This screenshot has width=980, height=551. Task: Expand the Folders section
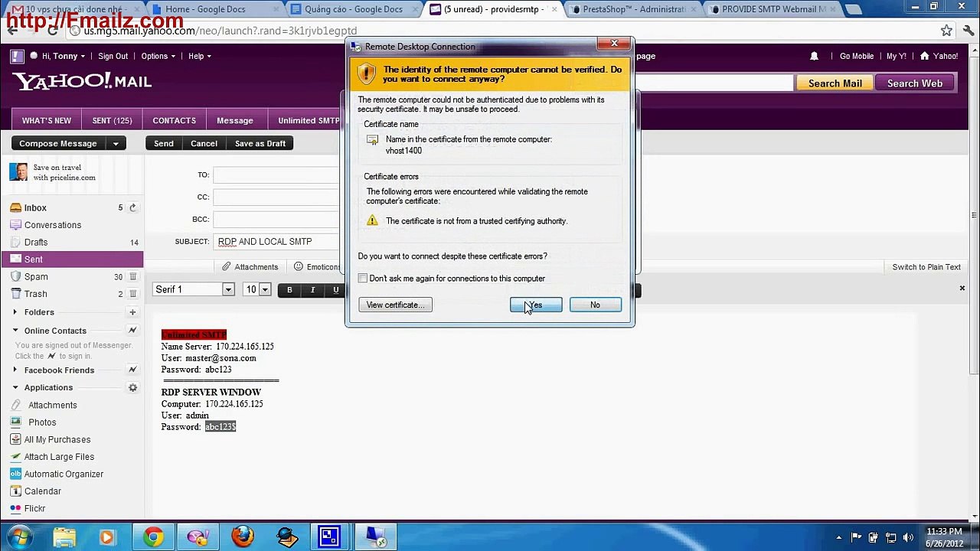(15, 312)
